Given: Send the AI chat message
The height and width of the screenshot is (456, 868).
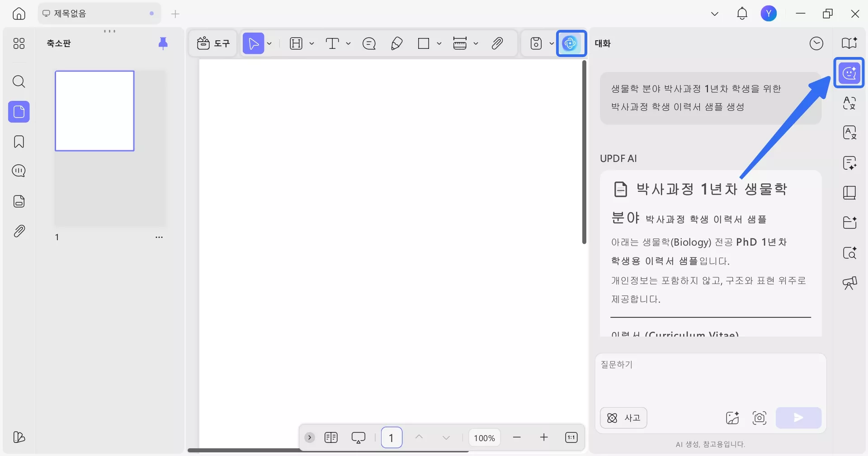Looking at the screenshot, I should [x=798, y=418].
